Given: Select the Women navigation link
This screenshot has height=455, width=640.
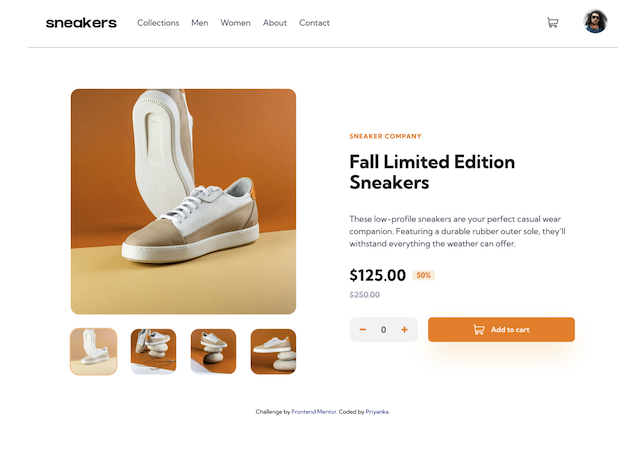Looking at the screenshot, I should click(x=235, y=23).
